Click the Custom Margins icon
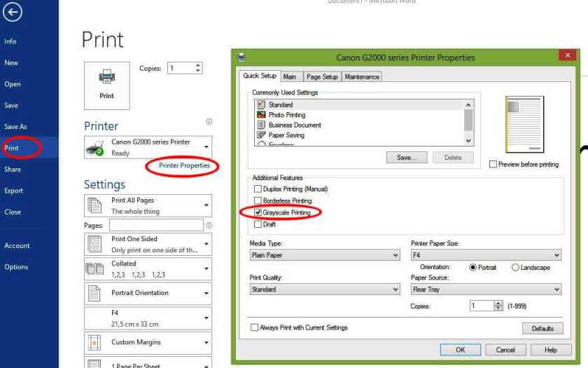 click(x=94, y=343)
